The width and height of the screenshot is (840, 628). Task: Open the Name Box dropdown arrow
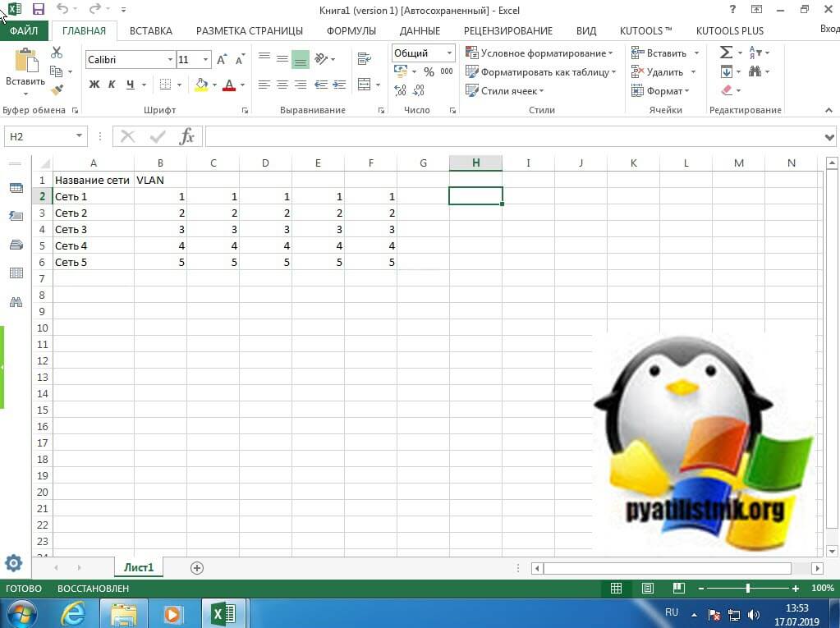pos(79,137)
